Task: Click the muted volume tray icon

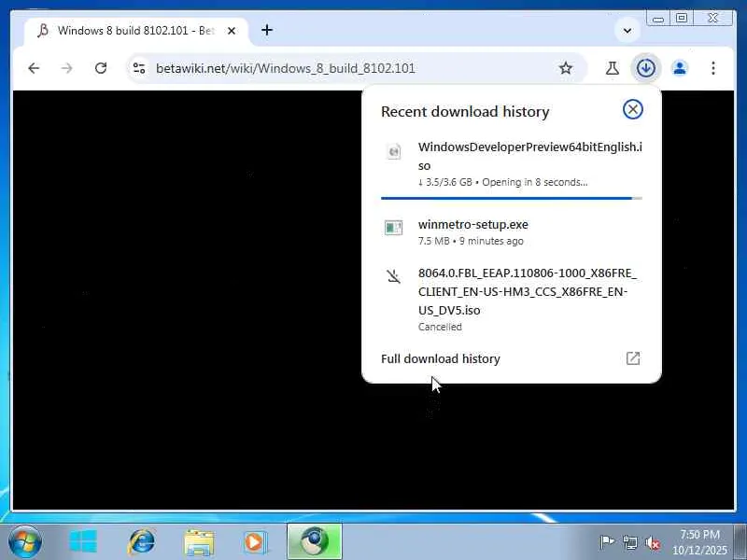Action: click(653, 542)
